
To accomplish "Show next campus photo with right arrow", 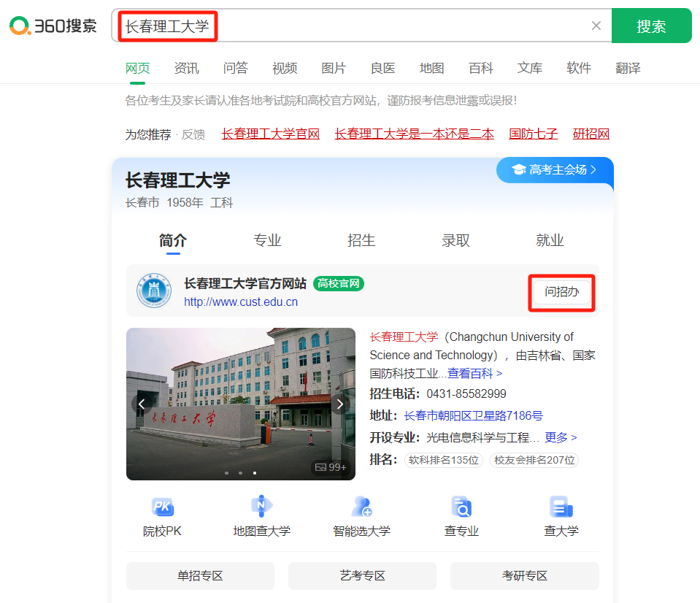I will point(339,404).
